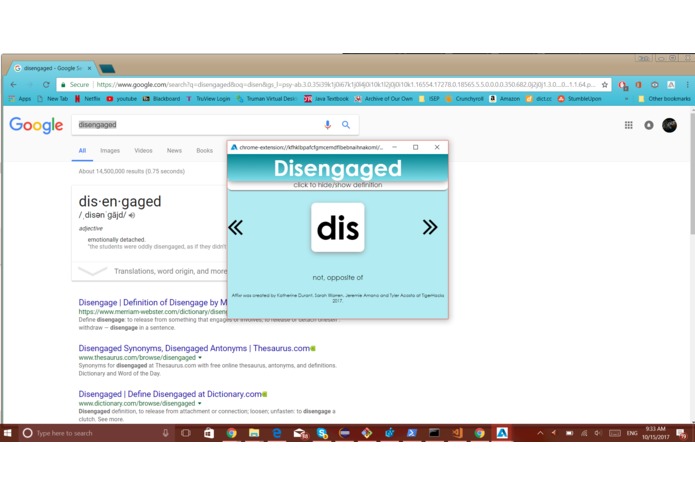Screen dimensions: 695x494
Task: Open Disengaged Dictionary.com result
Action: pyautogui.click(x=170, y=394)
